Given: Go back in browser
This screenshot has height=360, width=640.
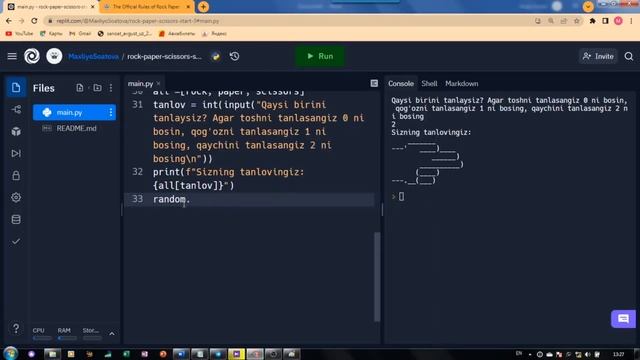Looking at the screenshot, I should (x=9, y=21).
